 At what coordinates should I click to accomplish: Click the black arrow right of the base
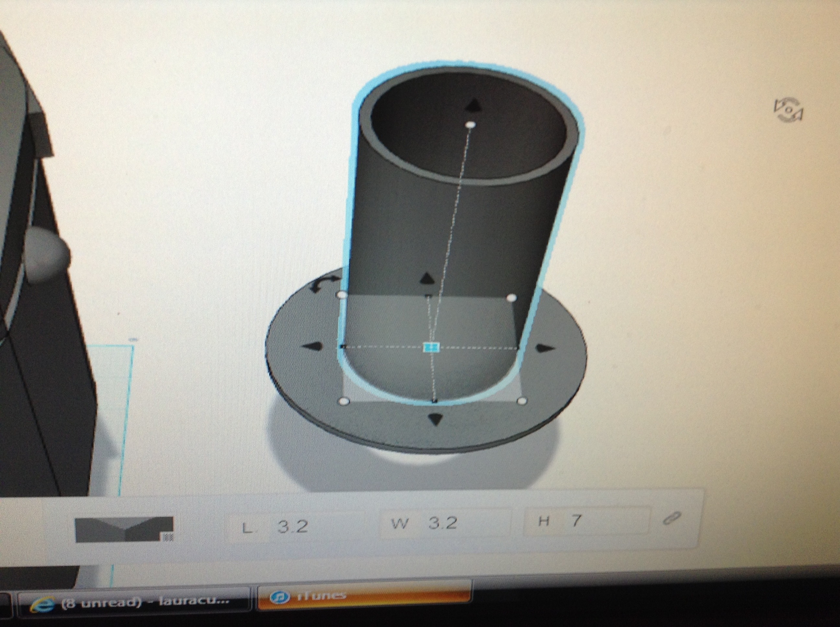coord(545,348)
